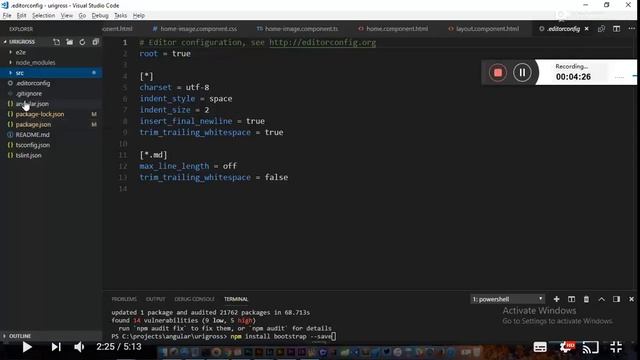Click the [*.md] section header in editor
Image resolution: width=640 pixels, height=360 pixels.
[x=153, y=155]
